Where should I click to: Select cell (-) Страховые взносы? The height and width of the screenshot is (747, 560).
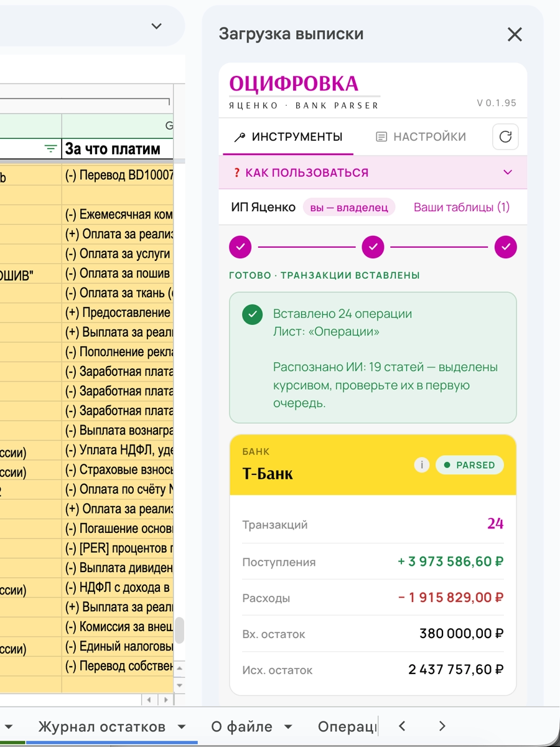(118, 469)
